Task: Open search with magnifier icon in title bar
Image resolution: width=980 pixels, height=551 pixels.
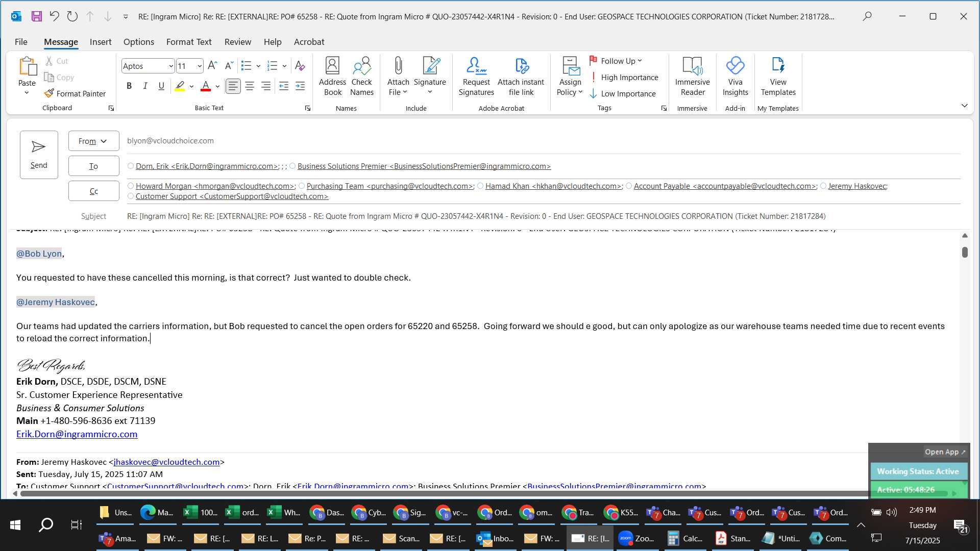Action: tap(867, 16)
